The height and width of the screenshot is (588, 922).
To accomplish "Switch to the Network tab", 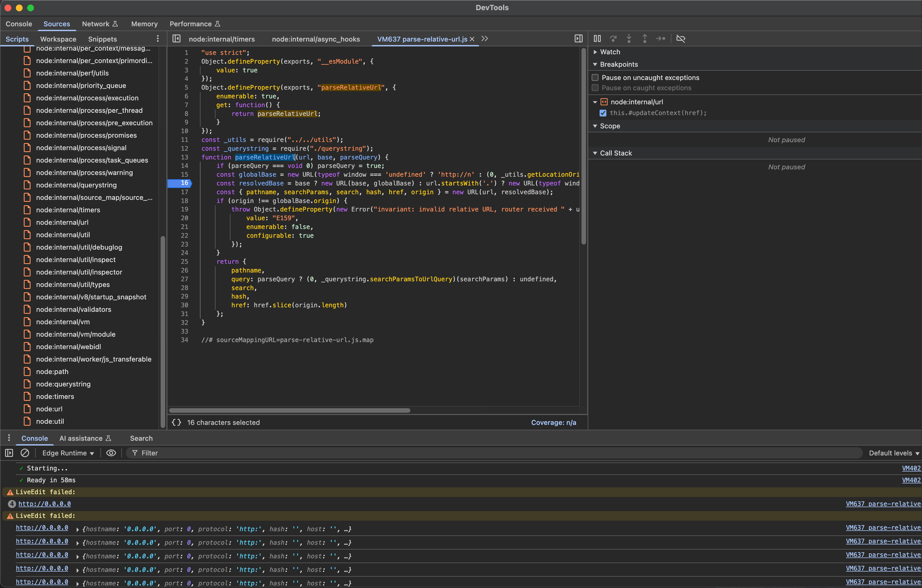I will [96, 24].
